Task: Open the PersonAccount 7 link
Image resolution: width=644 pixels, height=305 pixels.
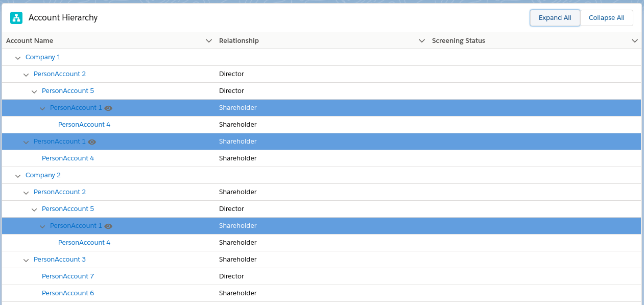Action: point(68,276)
